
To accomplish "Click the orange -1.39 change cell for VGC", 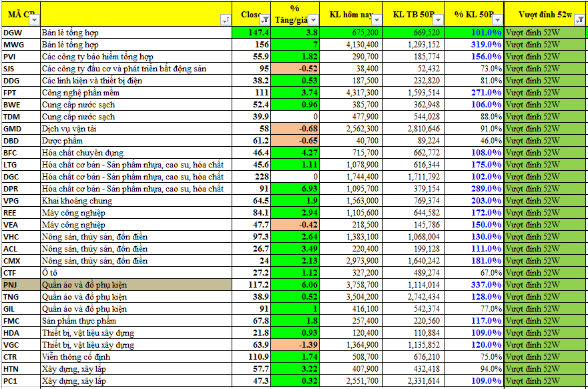I will [294, 345].
